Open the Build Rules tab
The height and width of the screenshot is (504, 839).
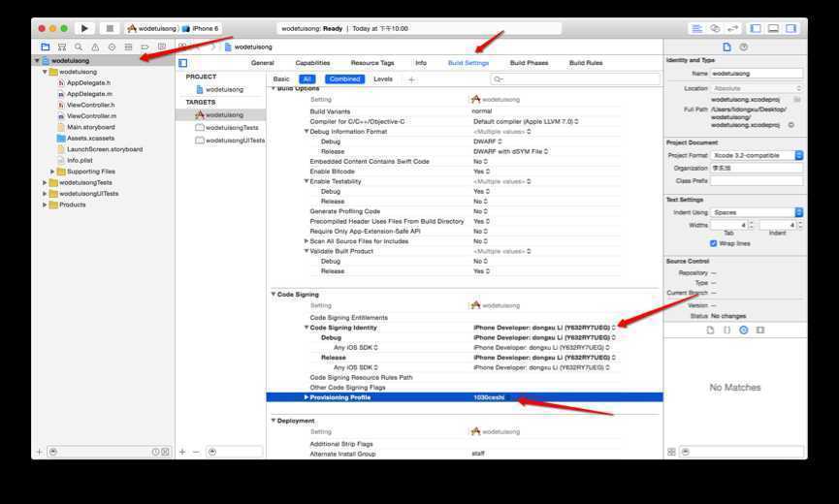(586, 63)
